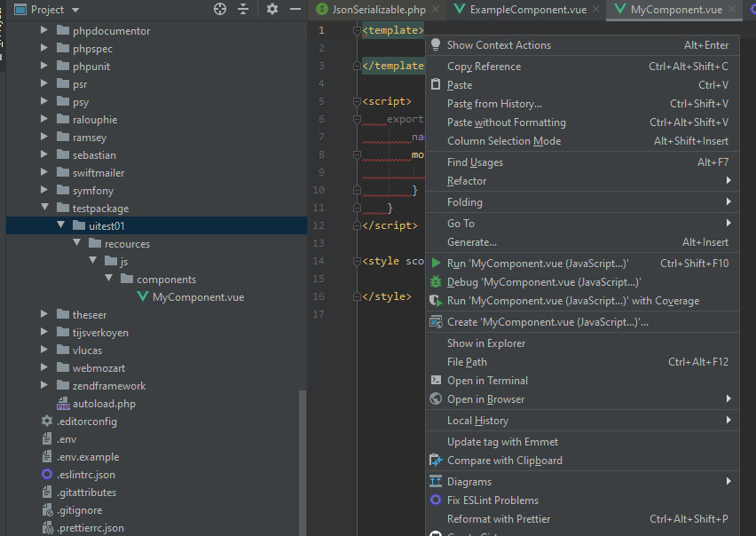Click the Show Context Actions lightbulb icon
The width and height of the screenshot is (756, 536).
click(x=436, y=44)
